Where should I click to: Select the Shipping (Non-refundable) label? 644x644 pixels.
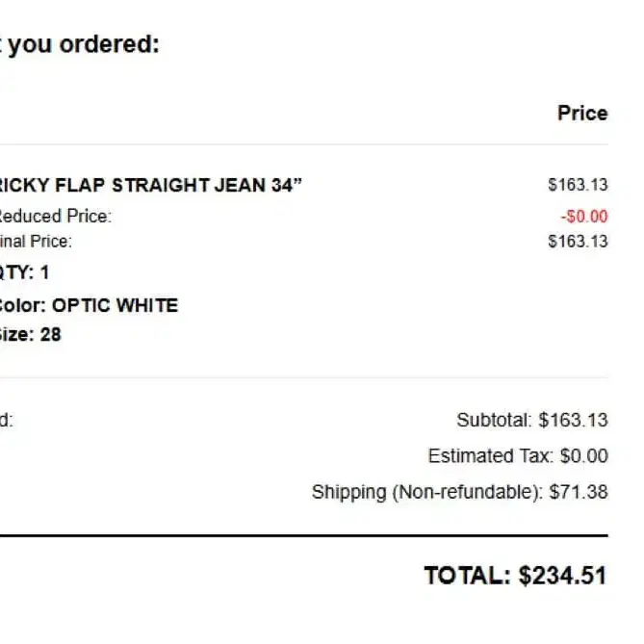click(x=426, y=492)
